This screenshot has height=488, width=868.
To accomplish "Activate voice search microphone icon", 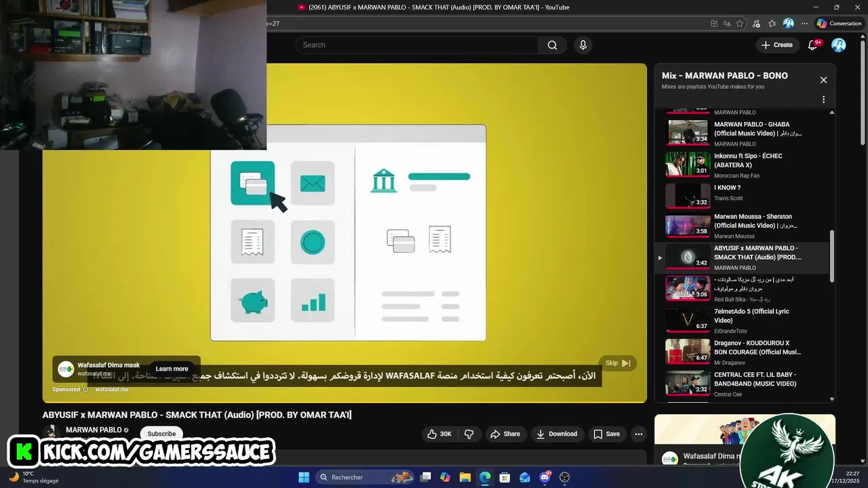I will (583, 45).
